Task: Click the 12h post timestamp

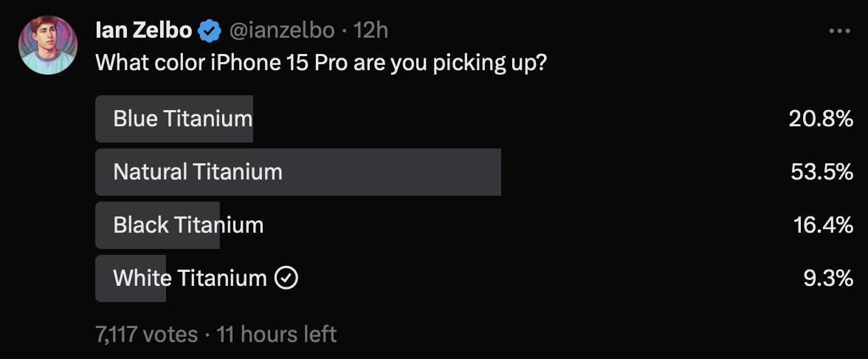Action: coord(371,30)
